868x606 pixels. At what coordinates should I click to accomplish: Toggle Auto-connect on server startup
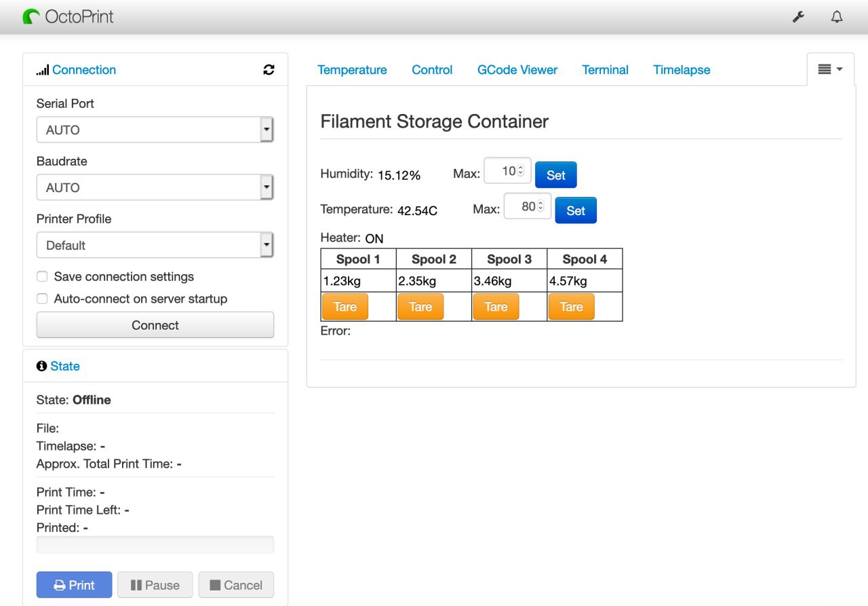[x=42, y=299]
